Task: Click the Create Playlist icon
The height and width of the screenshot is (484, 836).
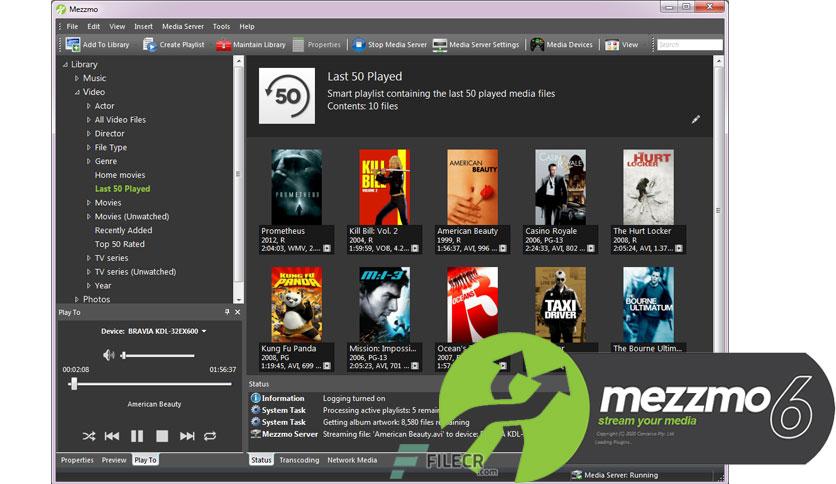Action: pyautogui.click(x=150, y=45)
